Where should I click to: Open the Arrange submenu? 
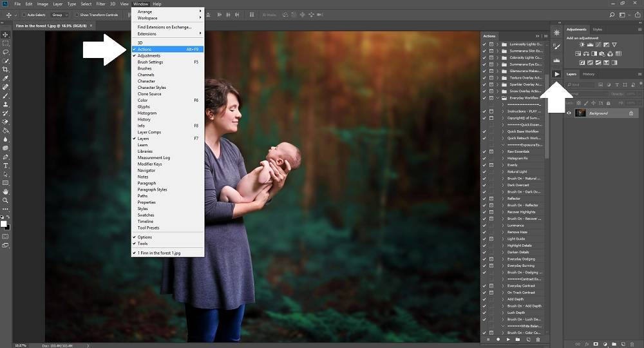click(167, 12)
